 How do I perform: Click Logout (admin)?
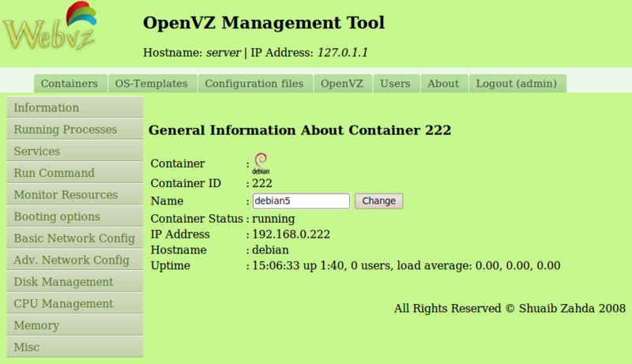tap(517, 84)
